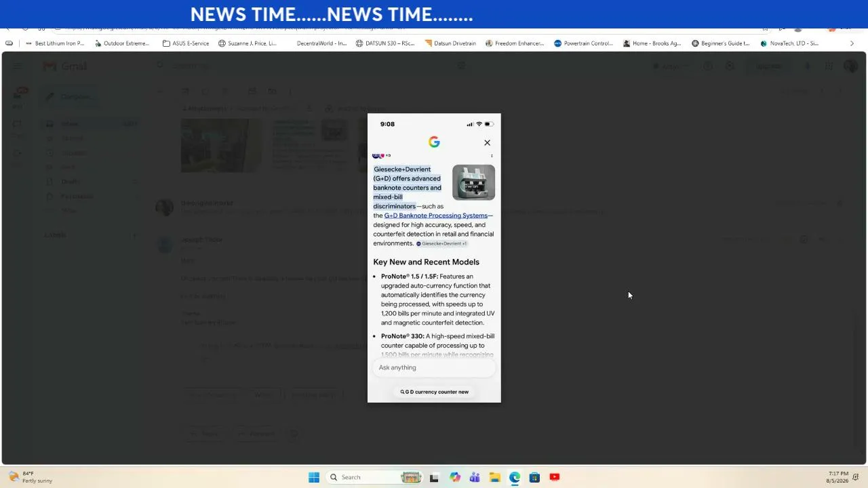The width and height of the screenshot is (868, 488).
Task: Open the Freedom Enhancer bookmark
Action: coord(515,43)
